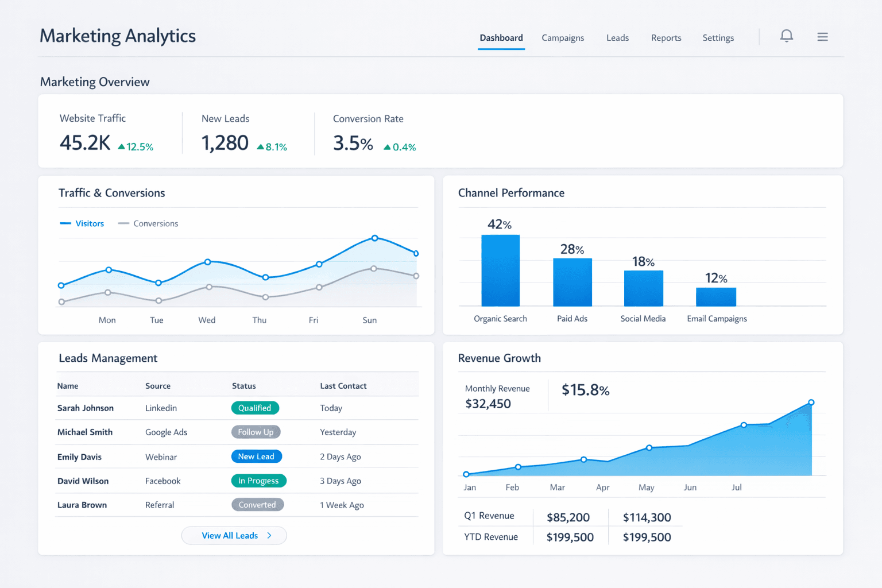Toggle the Visitors legend series
Screen dimensions: 882x588
(82, 223)
